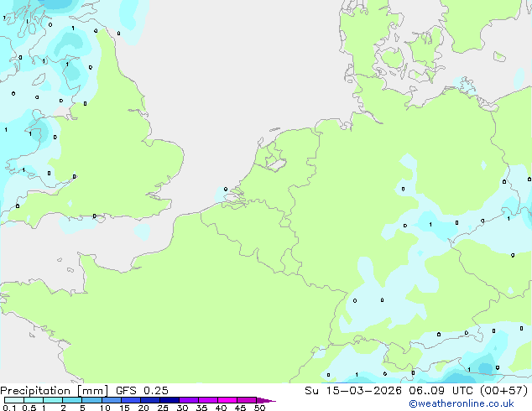Click the '5' legend scale value

(82, 408)
